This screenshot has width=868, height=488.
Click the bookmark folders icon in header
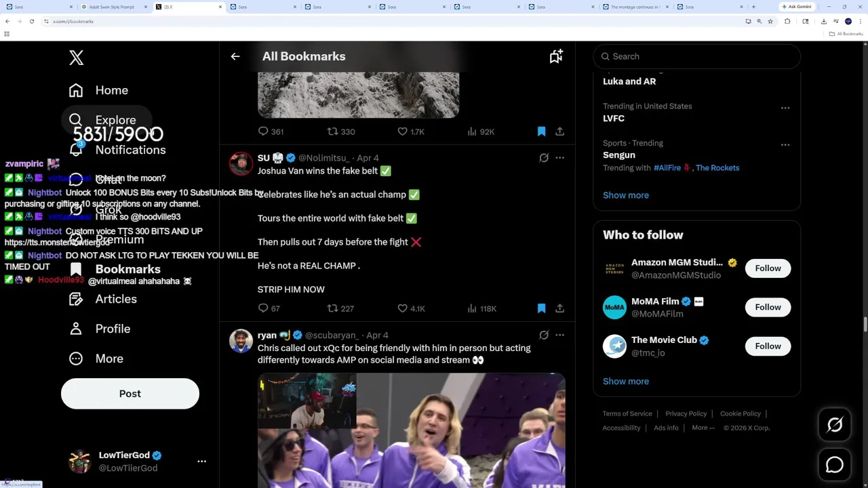(556, 56)
